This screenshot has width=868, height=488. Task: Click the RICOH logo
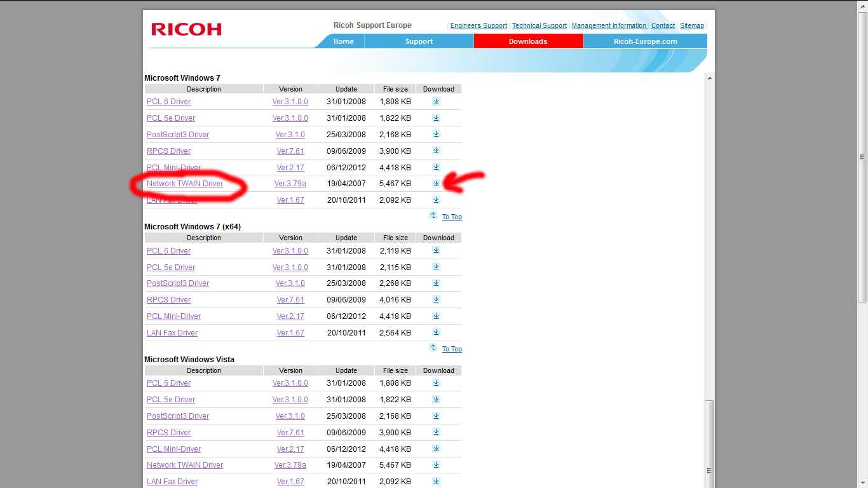pyautogui.click(x=186, y=29)
